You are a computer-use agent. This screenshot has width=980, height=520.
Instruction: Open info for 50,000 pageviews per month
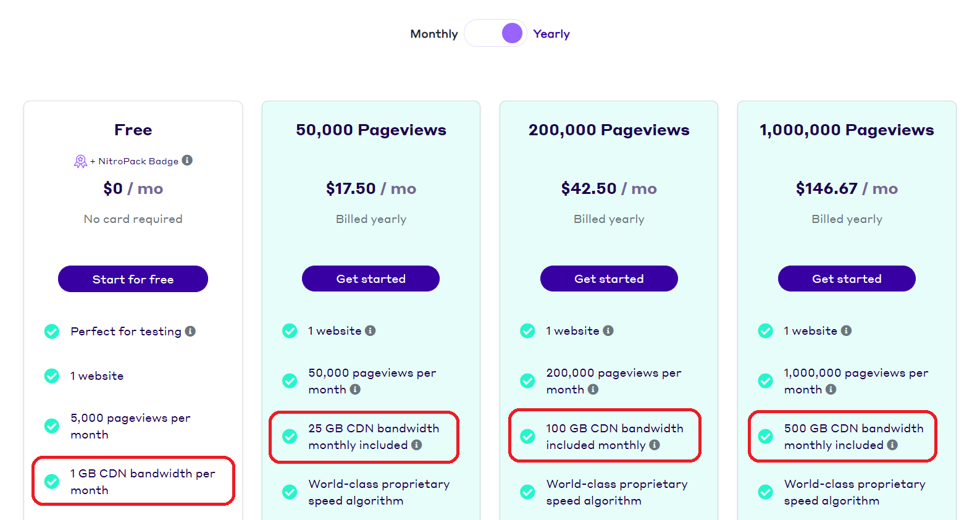click(x=355, y=390)
